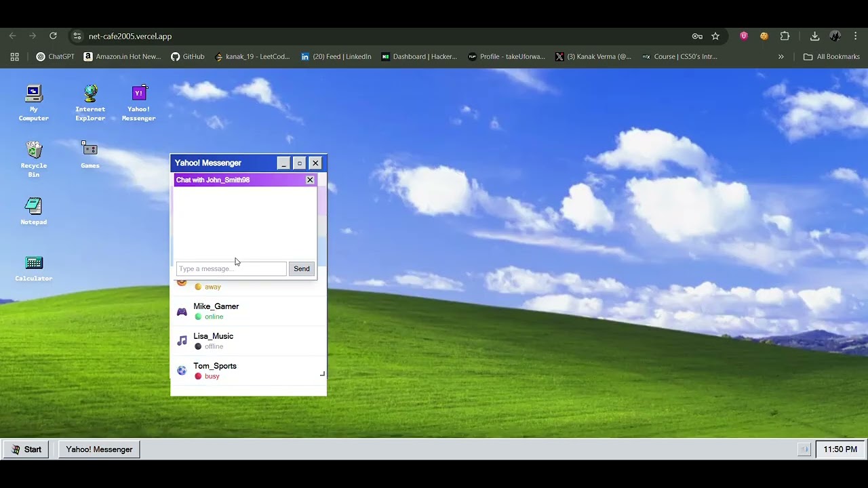Screen dimensions: 868x488
Task: Focus the Type a message input
Action: 231,269
